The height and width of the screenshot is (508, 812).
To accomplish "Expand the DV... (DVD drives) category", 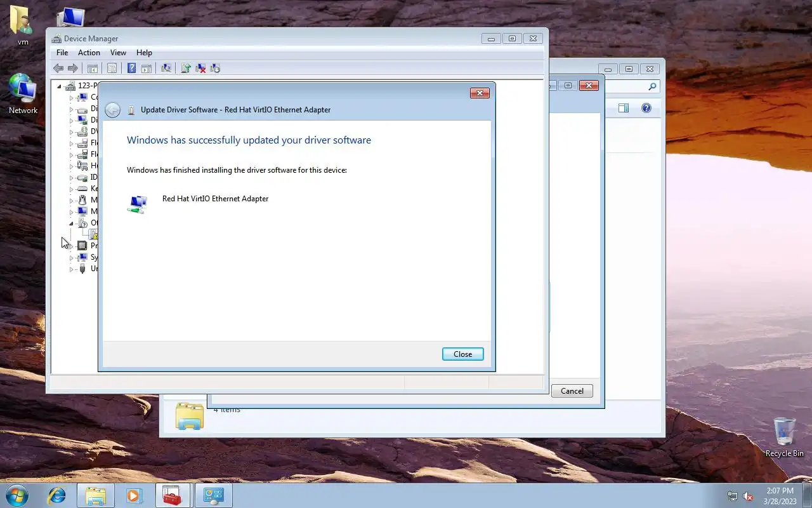I will pos(71,132).
